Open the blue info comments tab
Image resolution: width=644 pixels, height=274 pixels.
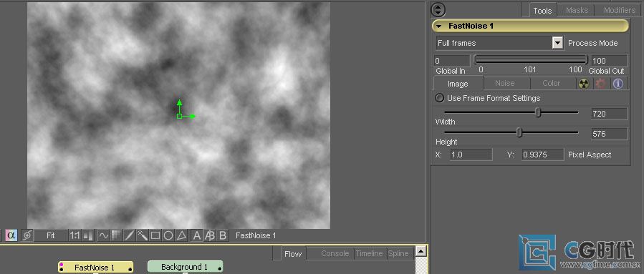point(618,83)
